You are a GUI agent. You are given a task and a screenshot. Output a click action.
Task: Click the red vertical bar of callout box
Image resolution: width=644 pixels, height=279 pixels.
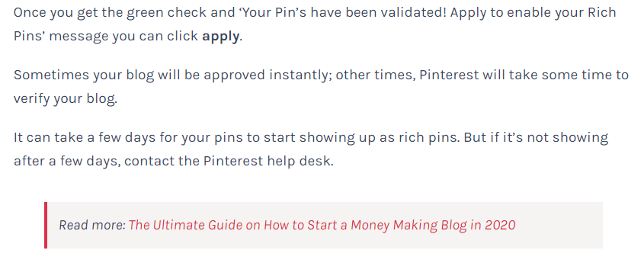click(46, 225)
